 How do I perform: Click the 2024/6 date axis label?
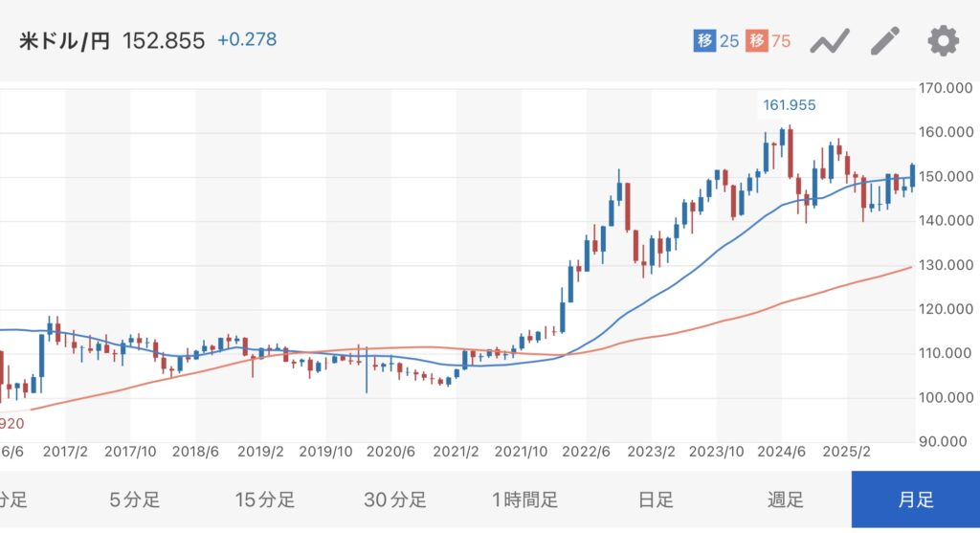tap(782, 451)
